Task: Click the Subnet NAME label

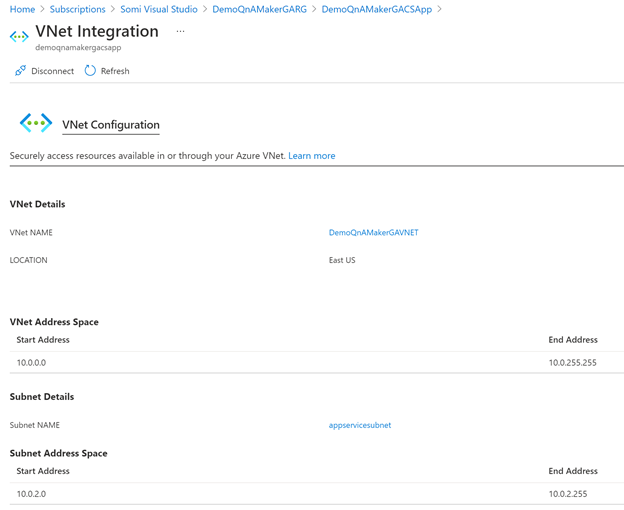Action: [35, 425]
